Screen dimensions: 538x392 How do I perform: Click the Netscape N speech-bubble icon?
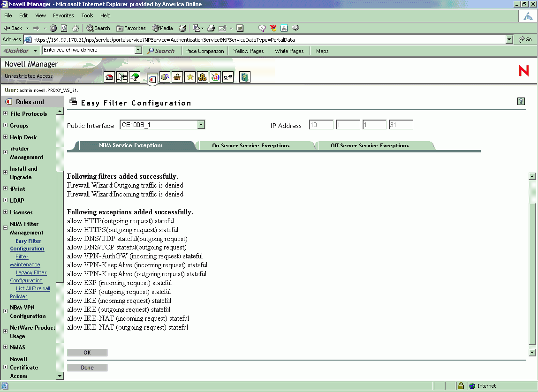[x=262, y=28]
